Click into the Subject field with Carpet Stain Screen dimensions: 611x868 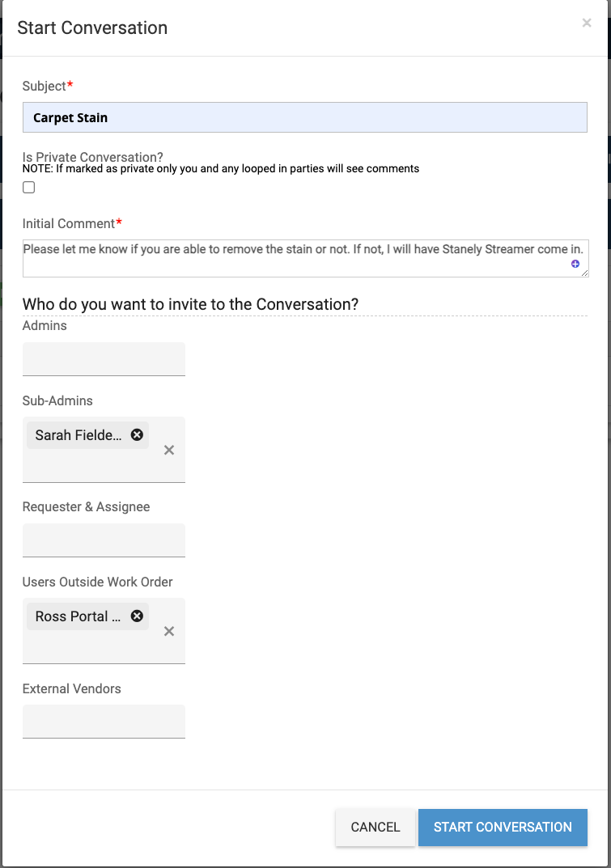304,117
